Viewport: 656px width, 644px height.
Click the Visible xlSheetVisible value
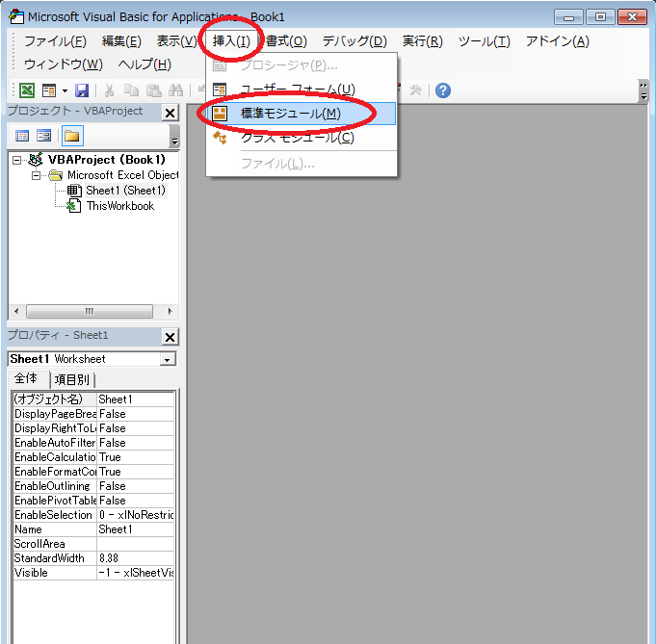tap(136, 573)
